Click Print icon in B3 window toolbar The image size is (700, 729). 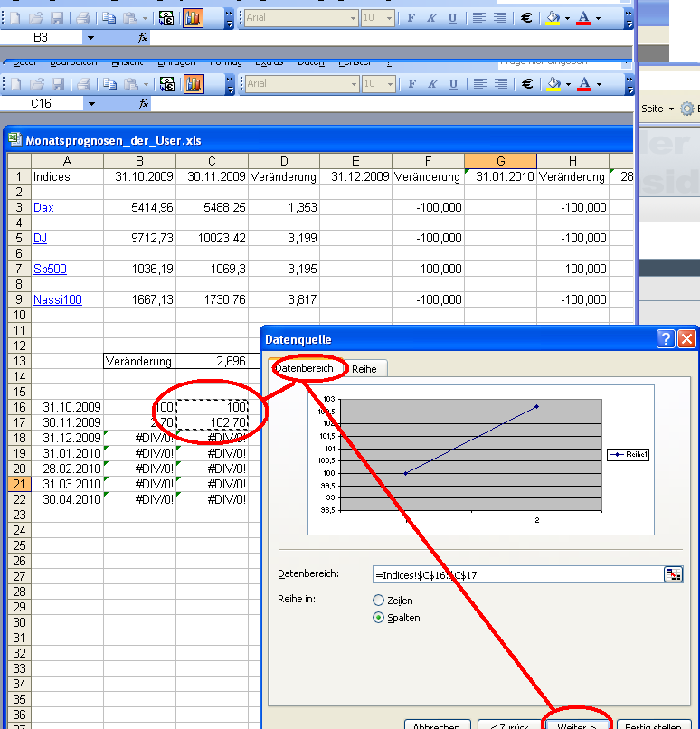pos(82,18)
